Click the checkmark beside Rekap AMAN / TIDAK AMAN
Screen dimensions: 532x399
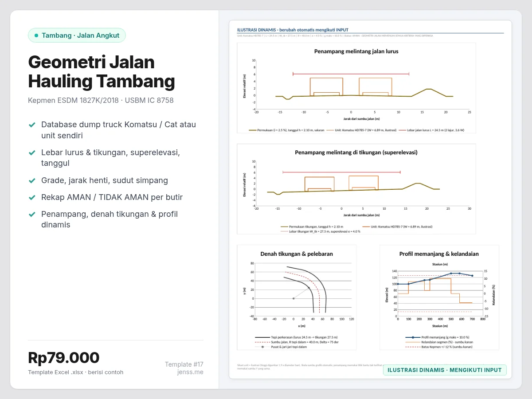32,198
